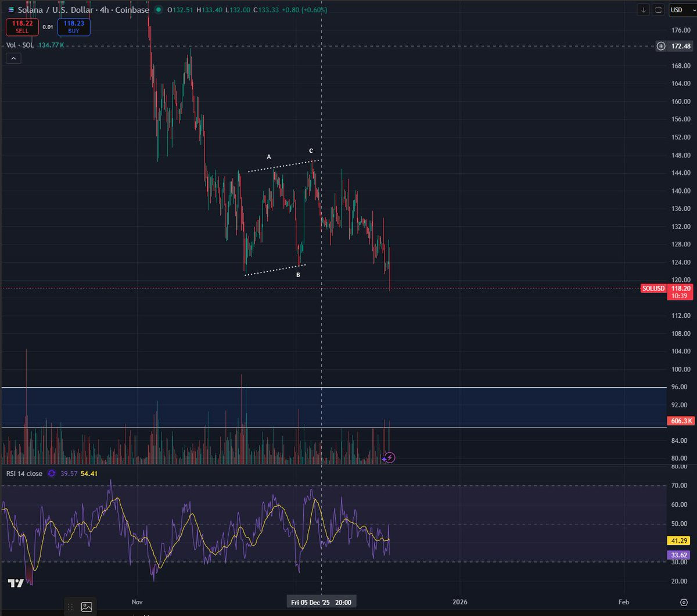This screenshot has height=616, width=697.
Task: Select the lower dotted channel trendline
Action: click(275, 270)
